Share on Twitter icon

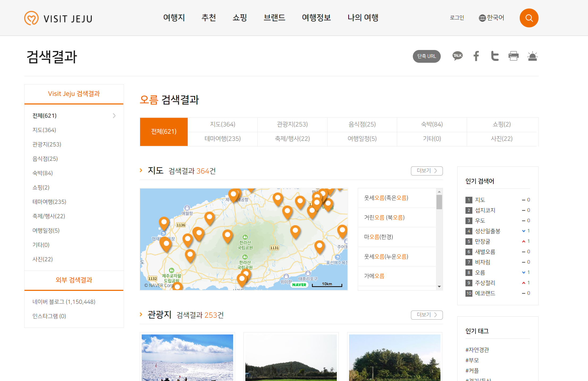(494, 56)
